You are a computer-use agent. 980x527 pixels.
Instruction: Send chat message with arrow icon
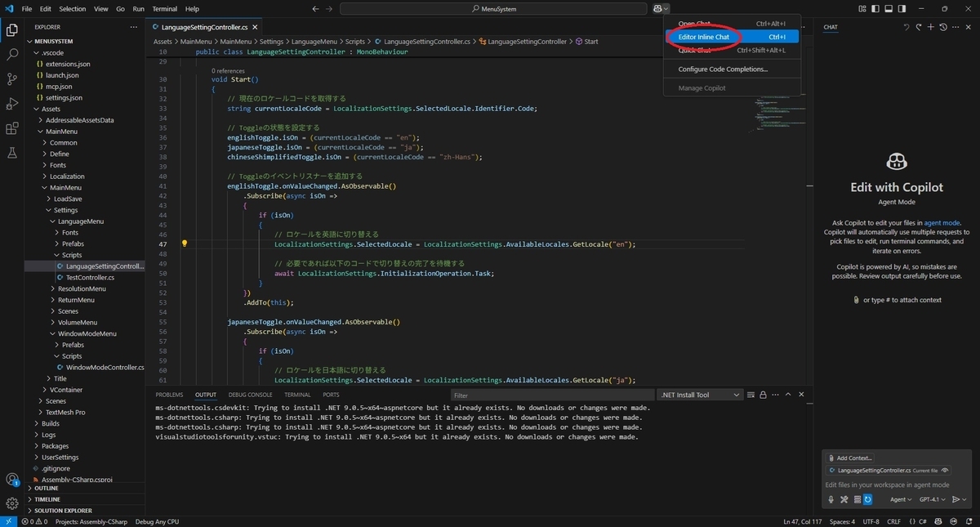click(956, 499)
